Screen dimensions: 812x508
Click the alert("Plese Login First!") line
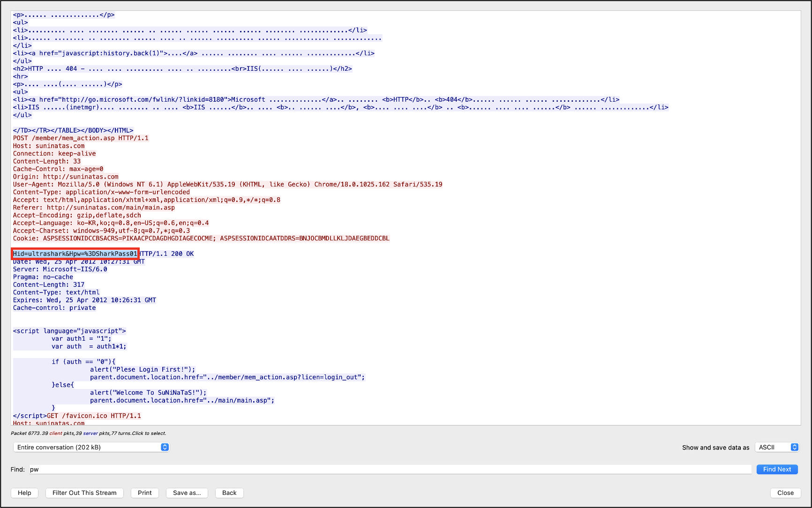[143, 369]
